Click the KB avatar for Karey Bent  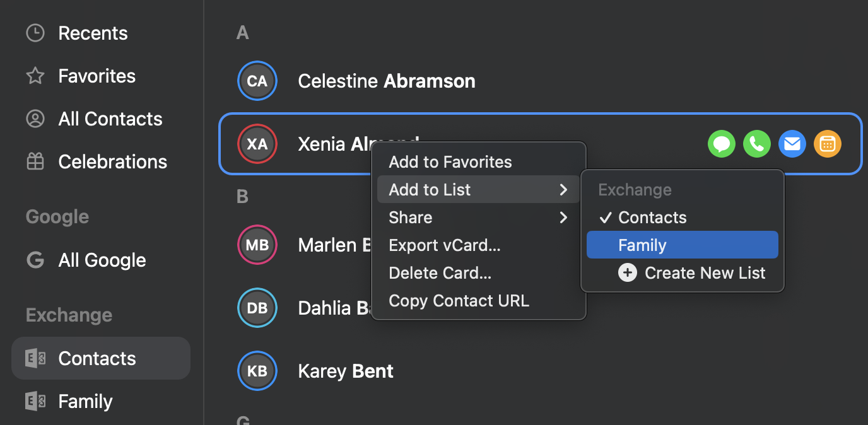[x=257, y=371]
